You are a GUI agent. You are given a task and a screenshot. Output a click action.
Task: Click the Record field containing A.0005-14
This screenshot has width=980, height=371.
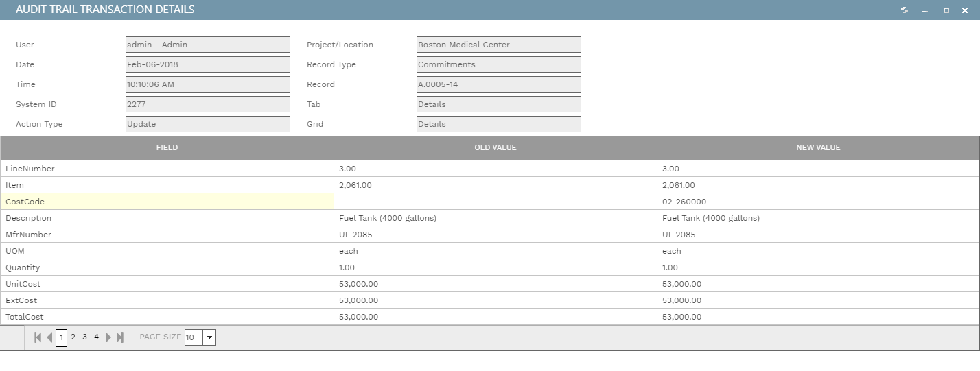tap(498, 84)
